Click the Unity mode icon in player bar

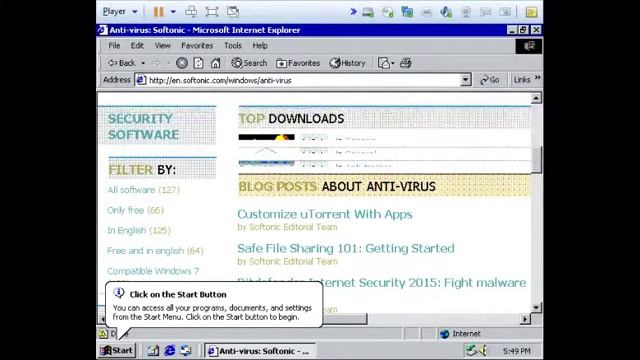(233, 11)
